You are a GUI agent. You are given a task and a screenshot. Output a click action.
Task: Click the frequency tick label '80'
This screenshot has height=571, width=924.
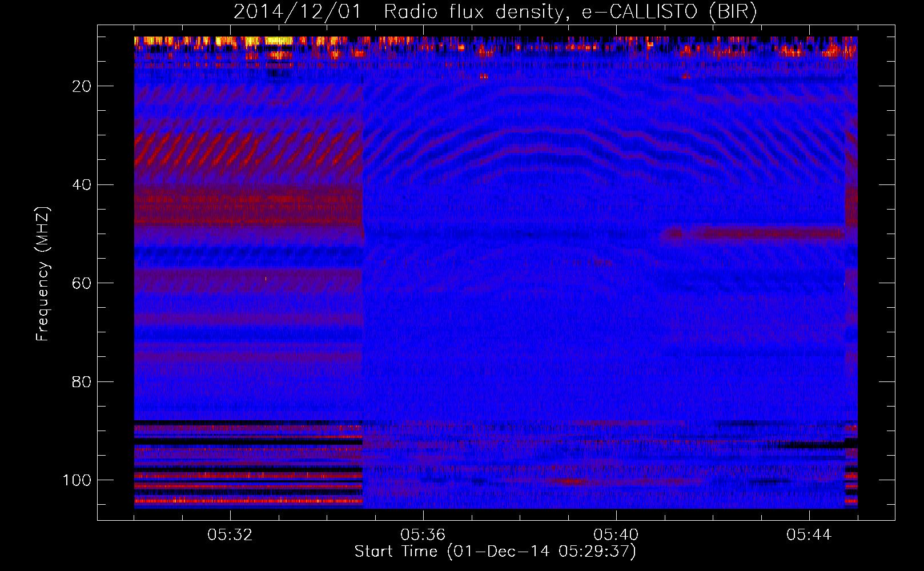pyautogui.click(x=82, y=381)
